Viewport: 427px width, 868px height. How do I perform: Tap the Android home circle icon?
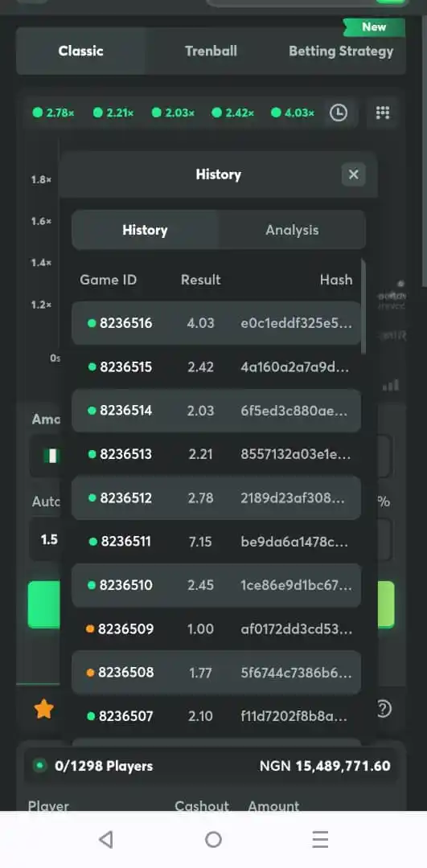click(213, 840)
